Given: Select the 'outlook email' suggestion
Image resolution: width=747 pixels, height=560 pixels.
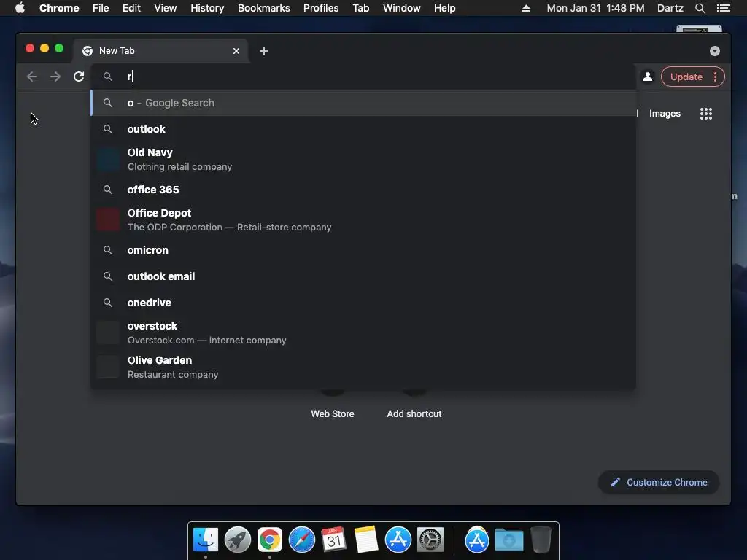Looking at the screenshot, I should 363,276.
